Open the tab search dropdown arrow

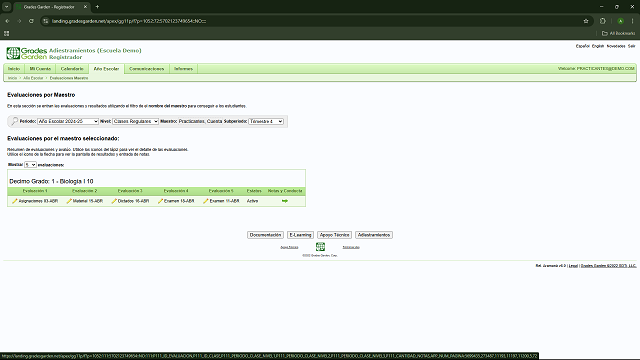coord(7,7)
